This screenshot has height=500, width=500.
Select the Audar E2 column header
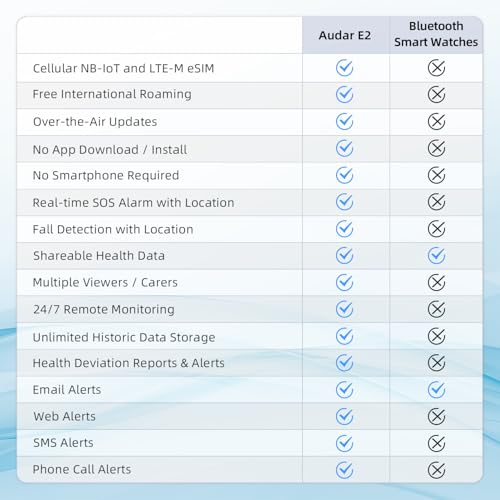point(345,35)
